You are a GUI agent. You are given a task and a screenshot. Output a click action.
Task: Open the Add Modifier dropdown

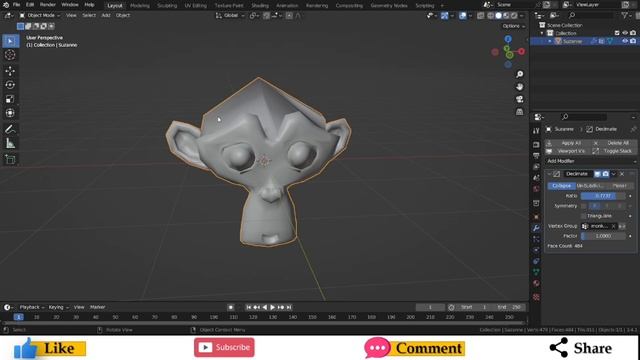(591, 161)
